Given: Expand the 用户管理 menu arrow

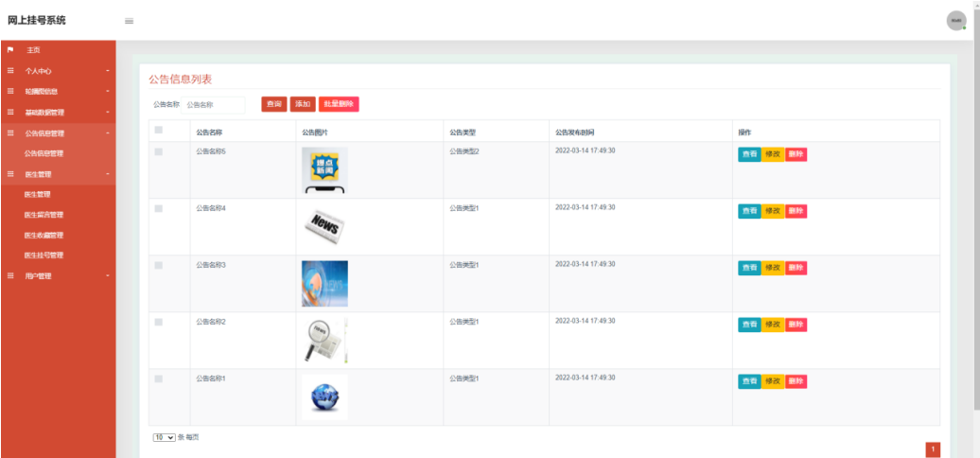Looking at the screenshot, I should click(108, 275).
